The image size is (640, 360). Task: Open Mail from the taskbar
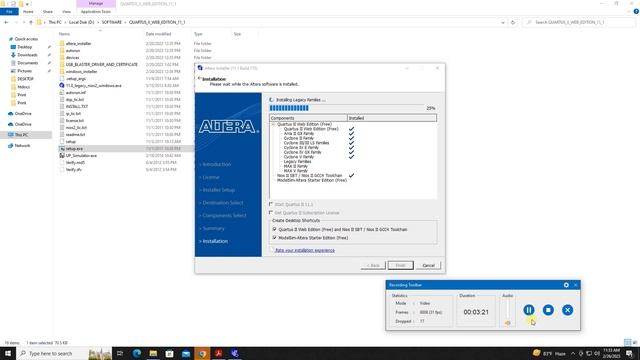click(x=186, y=353)
